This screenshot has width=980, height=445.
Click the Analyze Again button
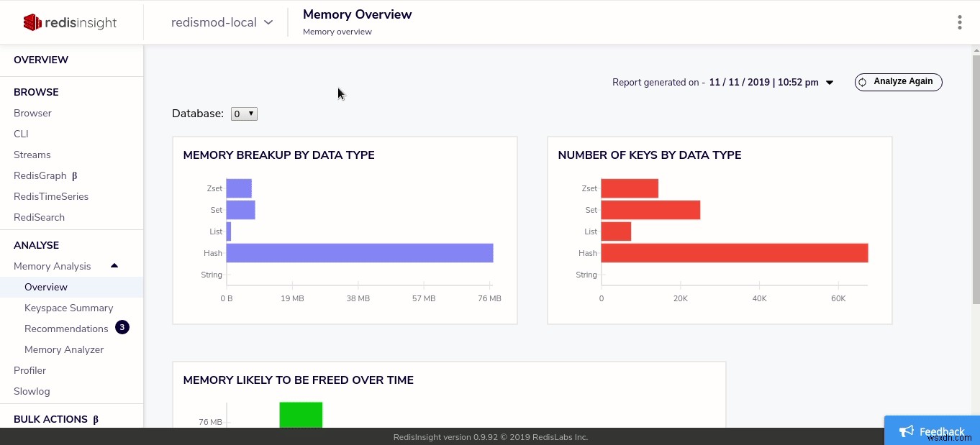[x=898, y=82]
